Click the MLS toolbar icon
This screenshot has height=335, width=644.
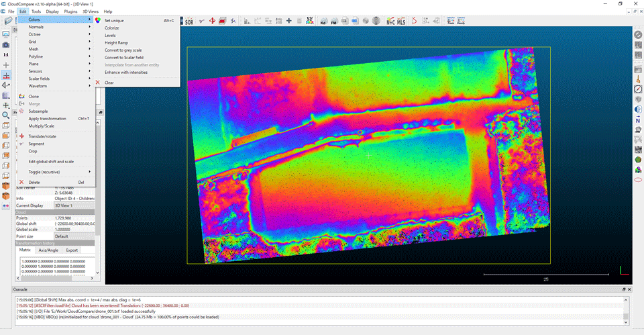pyautogui.click(x=401, y=21)
